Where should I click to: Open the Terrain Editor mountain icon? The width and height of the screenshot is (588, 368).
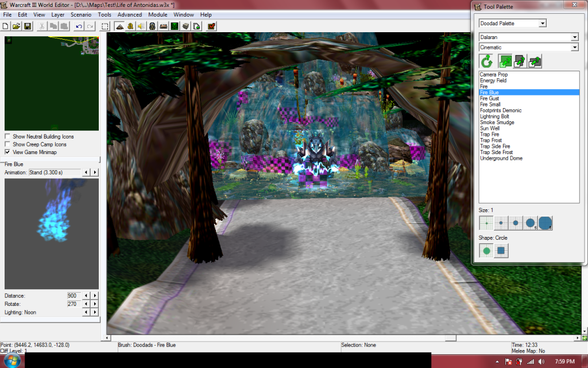click(x=119, y=26)
